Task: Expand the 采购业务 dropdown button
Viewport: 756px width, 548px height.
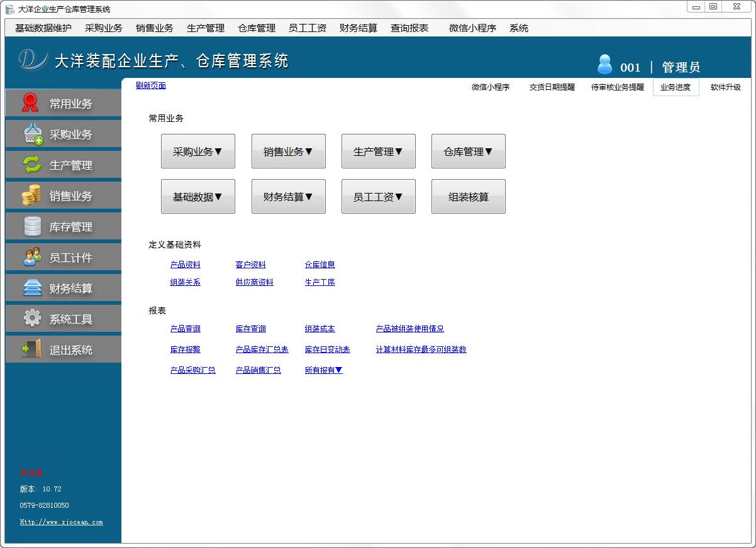Action: [x=198, y=151]
